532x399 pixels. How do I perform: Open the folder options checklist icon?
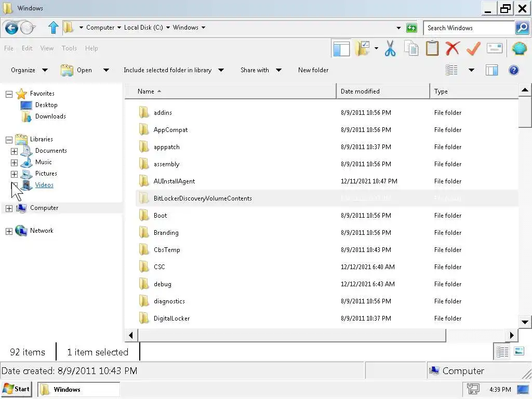tap(362, 48)
